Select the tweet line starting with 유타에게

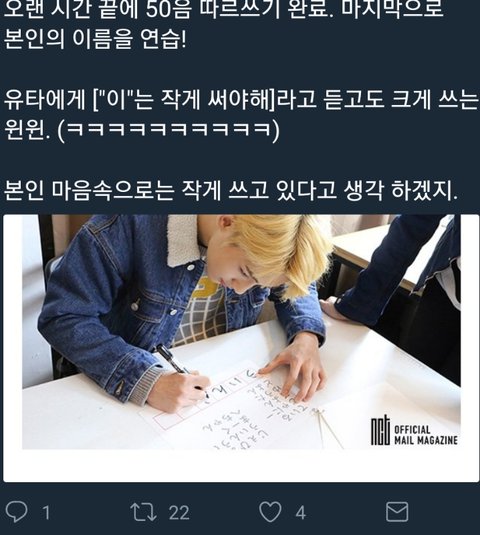point(241,100)
